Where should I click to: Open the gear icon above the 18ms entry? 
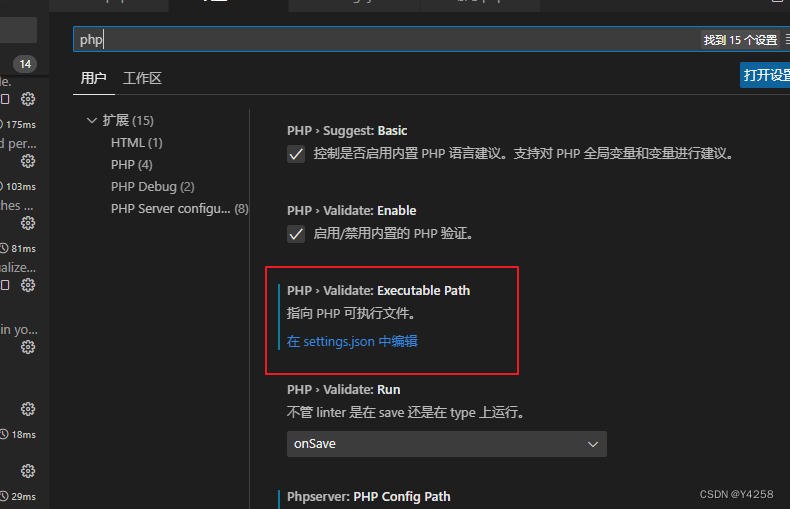(28, 409)
